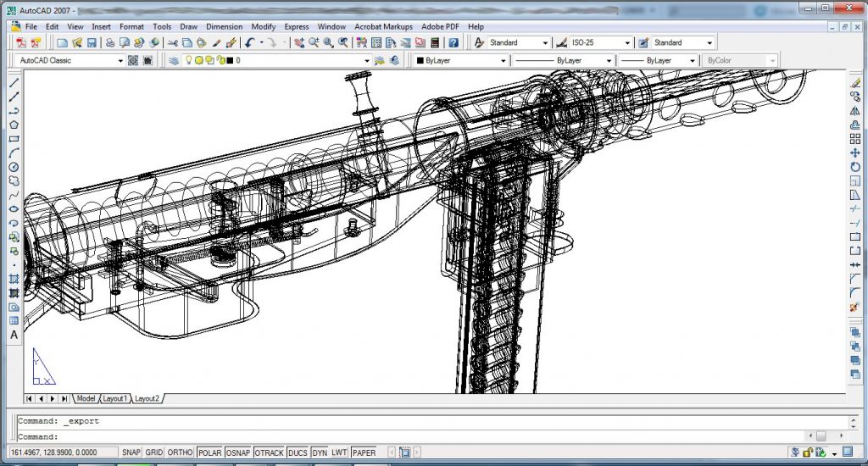Open the ByLayer lineweight dropdown
This screenshot has width=868, height=466.
(x=657, y=60)
